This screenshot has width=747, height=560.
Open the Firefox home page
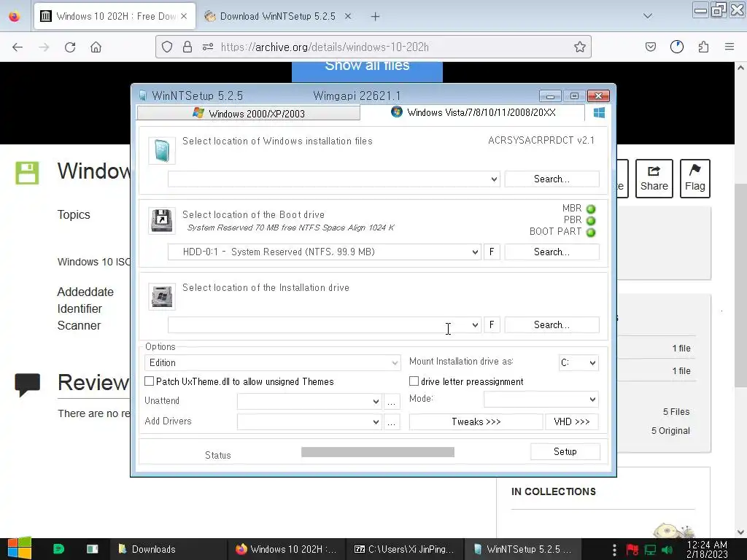96,47
